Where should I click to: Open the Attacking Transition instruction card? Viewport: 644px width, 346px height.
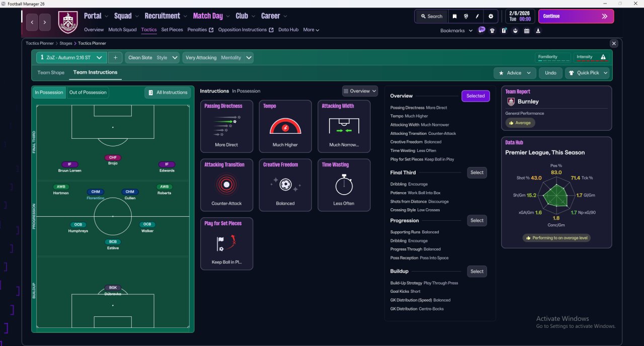coord(226,185)
